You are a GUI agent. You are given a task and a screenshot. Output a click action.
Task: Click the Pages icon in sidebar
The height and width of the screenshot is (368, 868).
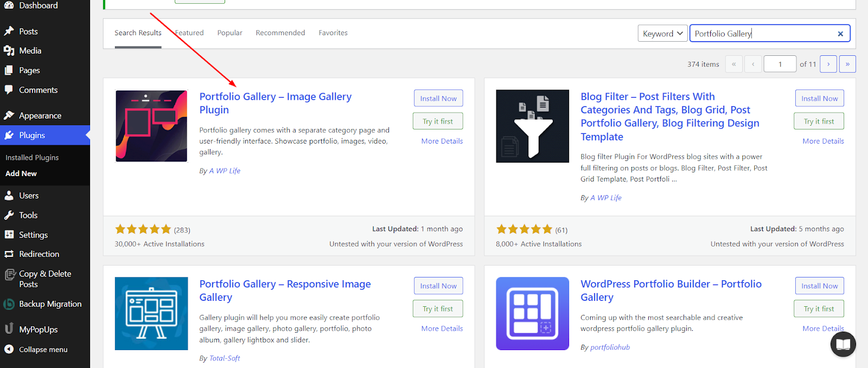point(9,70)
